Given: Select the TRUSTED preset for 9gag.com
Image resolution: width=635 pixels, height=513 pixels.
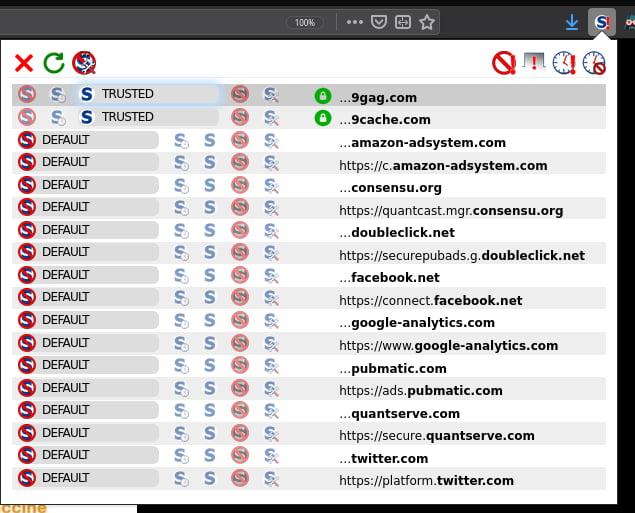Looking at the screenshot, I should [x=147, y=94].
